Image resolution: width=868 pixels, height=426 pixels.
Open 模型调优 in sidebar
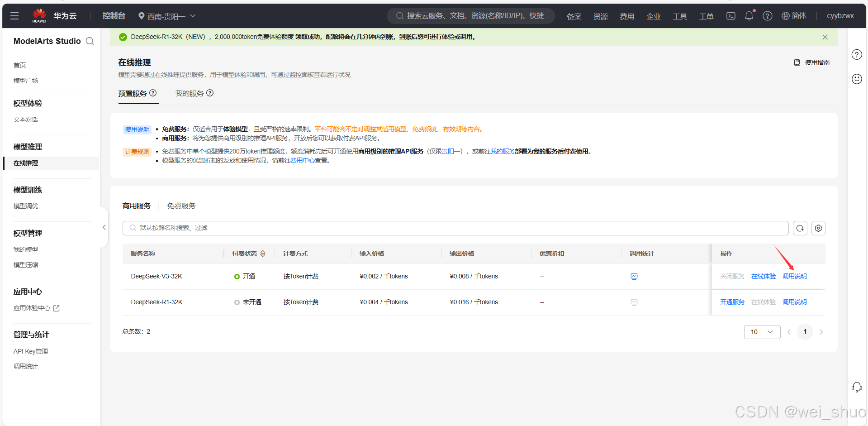coord(26,206)
